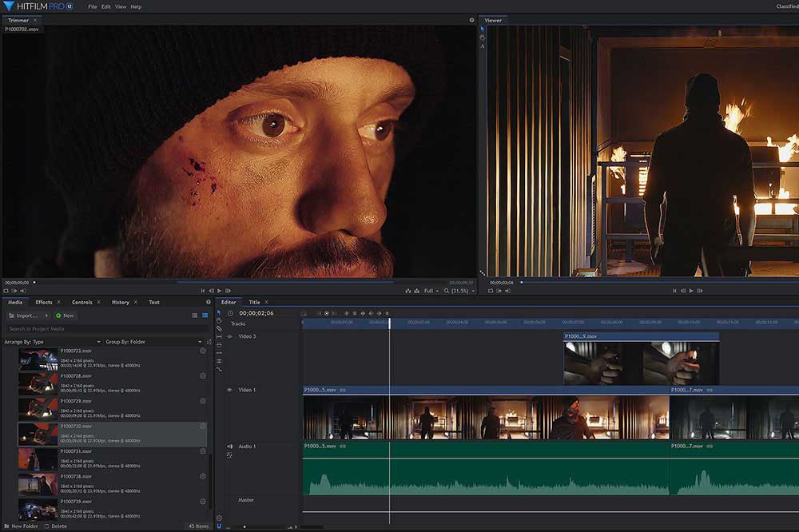Open the Trimmer Full quality dropdown

(431, 291)
